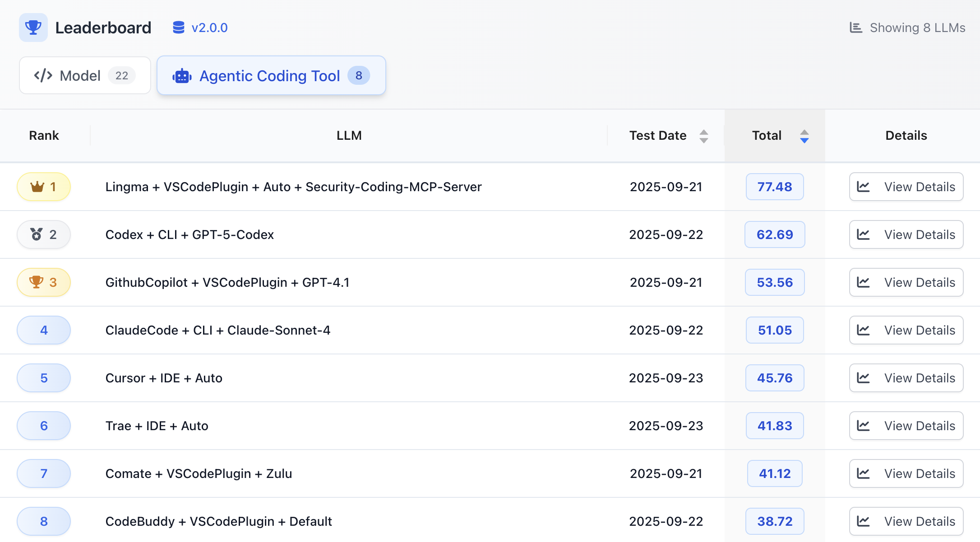
Task: Click the database icon next to v2.0.0
Action: pyautogui.click(x=179, y=28)
